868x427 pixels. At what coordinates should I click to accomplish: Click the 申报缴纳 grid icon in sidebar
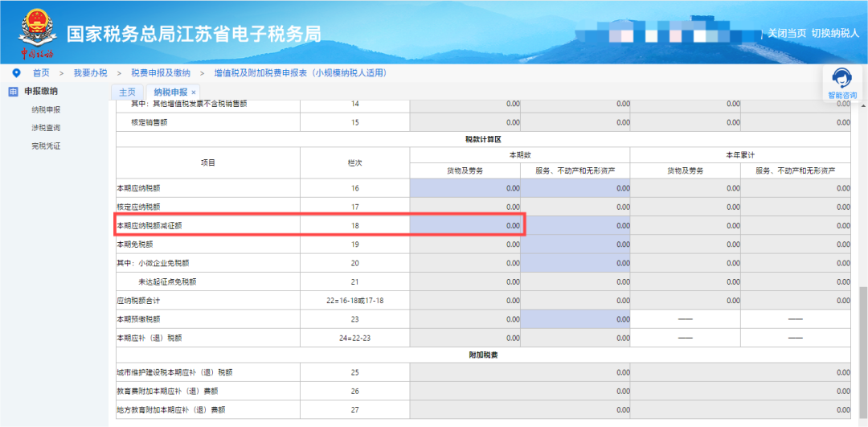pyautogui.click(x=14, y=92)
